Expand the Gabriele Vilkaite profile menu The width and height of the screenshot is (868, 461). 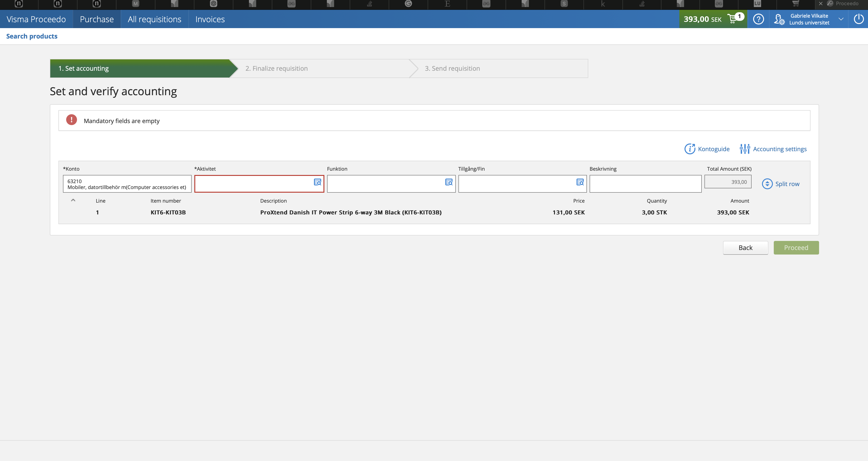coord(779,19)
